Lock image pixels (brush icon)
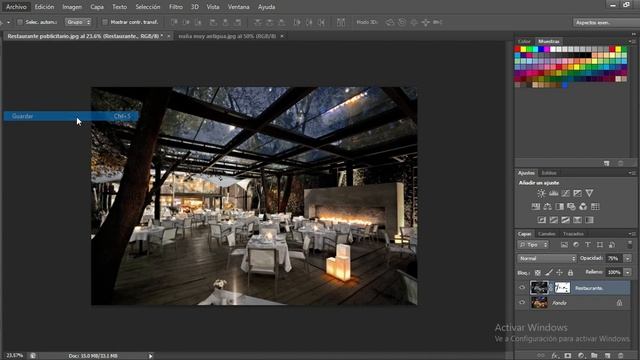The height and width of the screenshot is (360, 640). coord(549,272)
